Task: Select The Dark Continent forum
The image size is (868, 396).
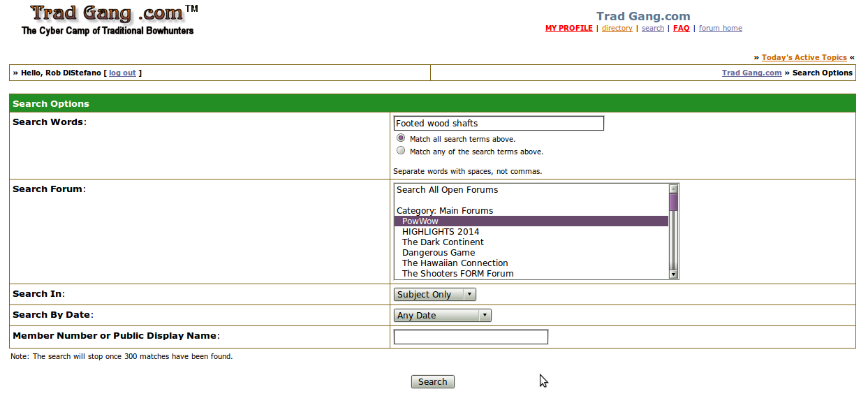Action: click(531, 242)
